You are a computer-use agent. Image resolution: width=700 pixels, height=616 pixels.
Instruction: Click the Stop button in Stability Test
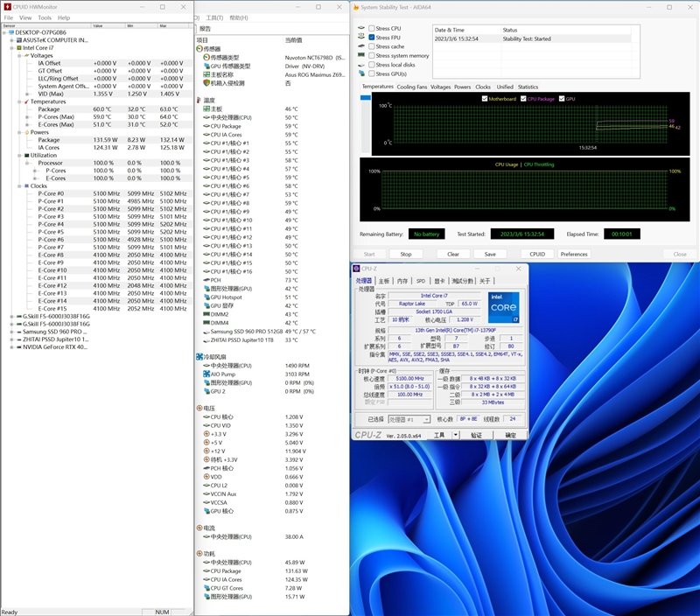click(406, 254)
